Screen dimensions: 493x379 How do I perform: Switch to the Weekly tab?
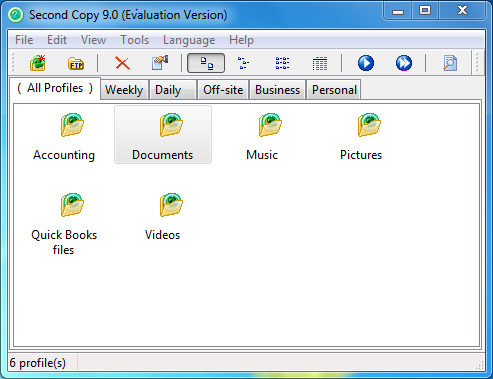[124, 90]
